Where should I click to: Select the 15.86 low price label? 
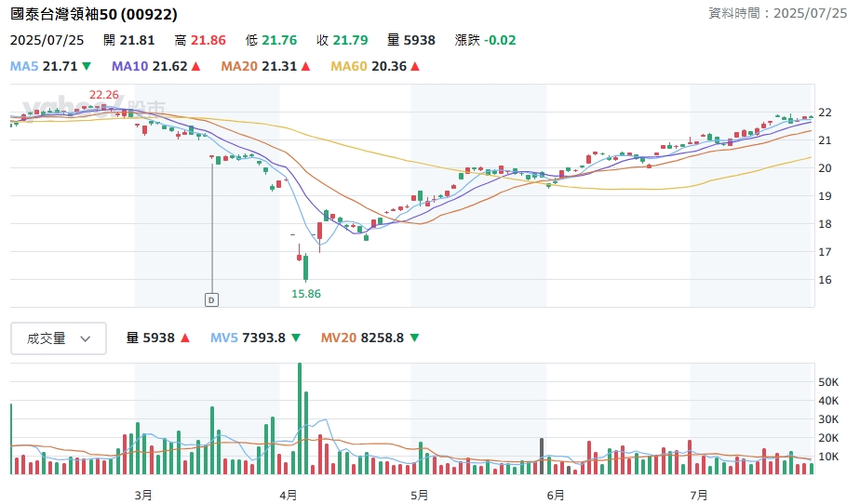[306, 294]
